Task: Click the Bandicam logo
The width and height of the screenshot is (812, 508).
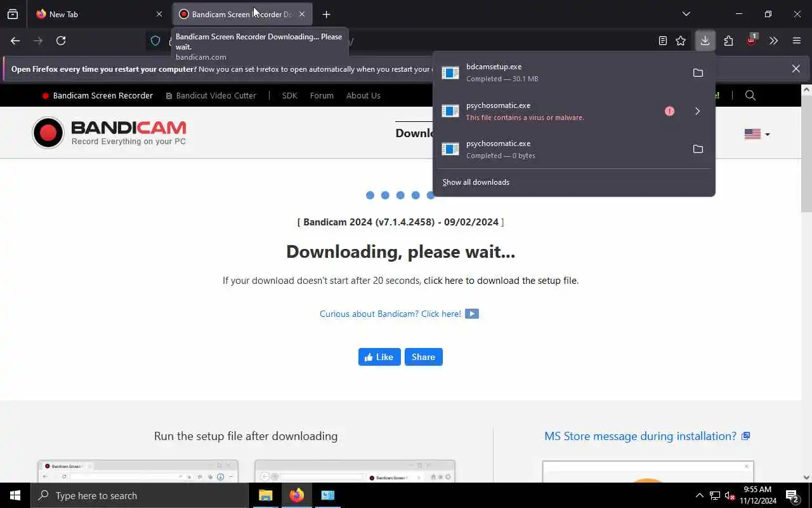Action: (x=109, y=133)
